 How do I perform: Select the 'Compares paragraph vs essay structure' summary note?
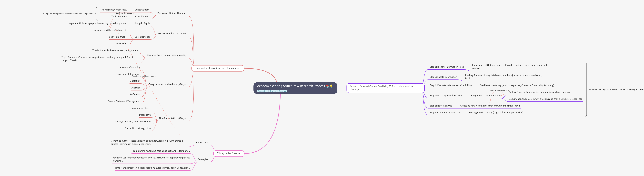pyautogui.click(x=69, y=14)
